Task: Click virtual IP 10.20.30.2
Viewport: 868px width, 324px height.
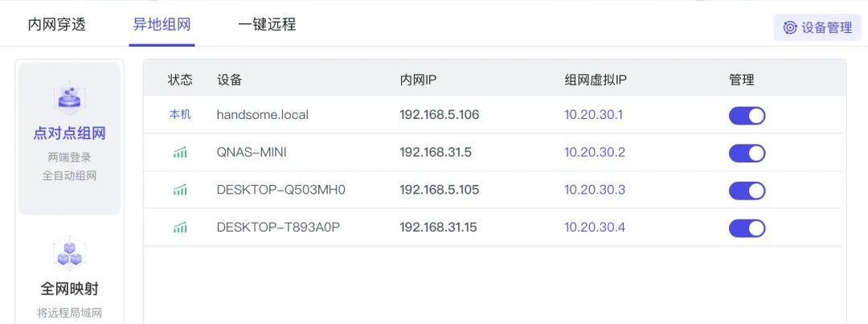Action: pyautogui.click(x=595, y=152)
